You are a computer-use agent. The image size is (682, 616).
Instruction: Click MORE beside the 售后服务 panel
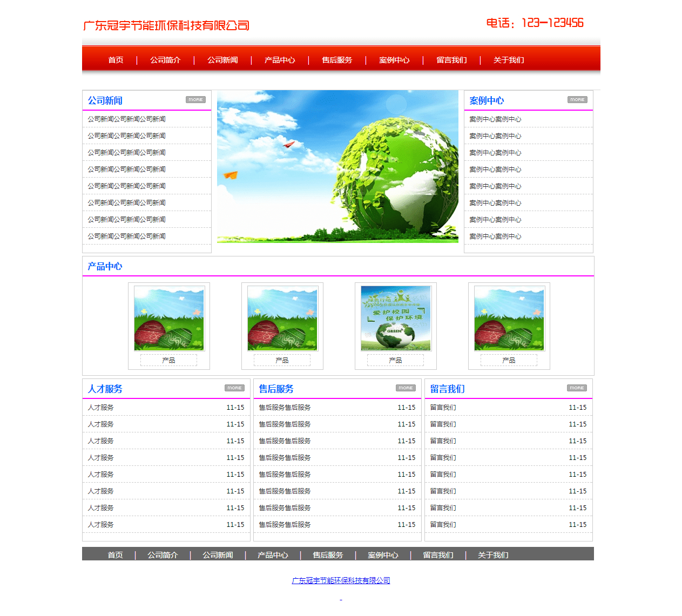coord(406,388)
